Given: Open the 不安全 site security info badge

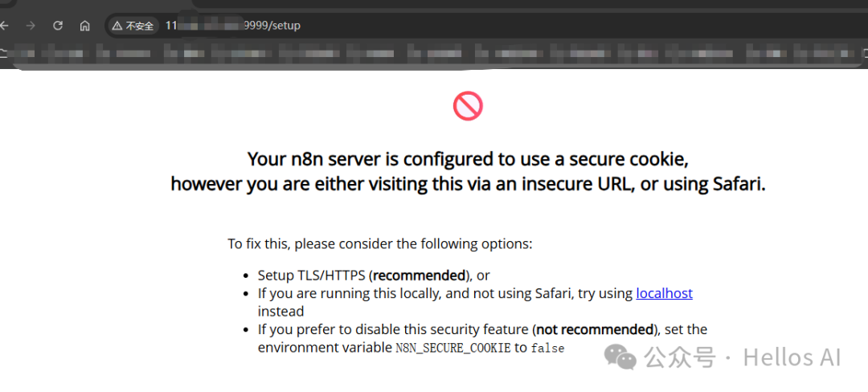Looking at the screenshot, I should pyautogui.click(x=133, y=26).
